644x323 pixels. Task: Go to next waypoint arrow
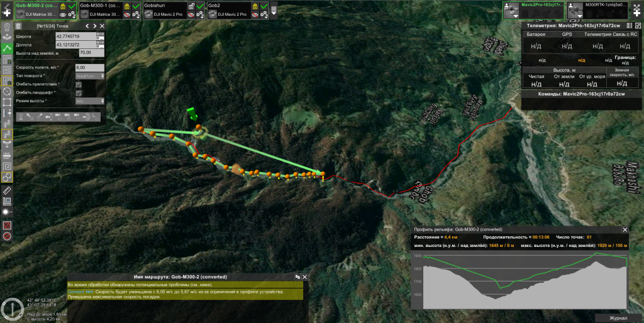click(94, 26)
